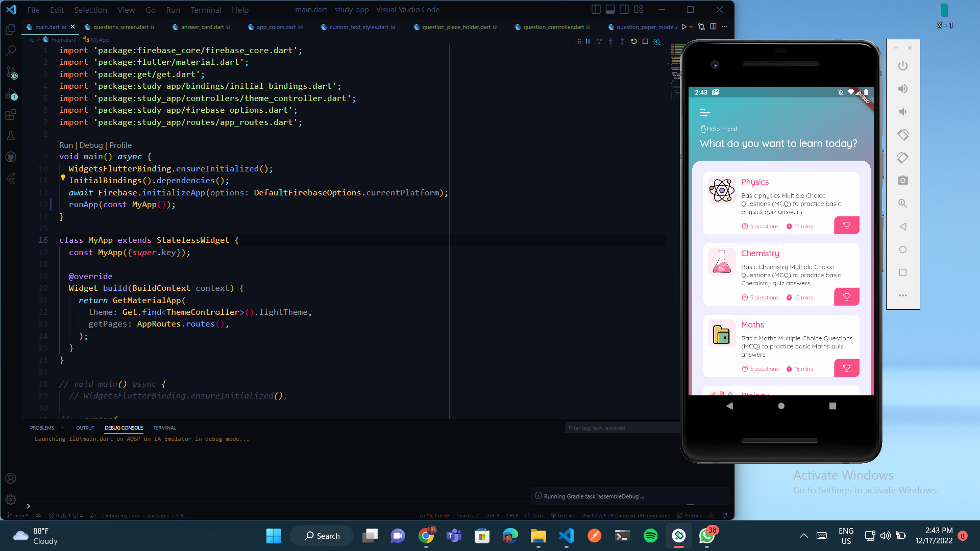Screen dimensions: 980x551
Task: Click the debug Stop square button
Action: coord(645,41)
